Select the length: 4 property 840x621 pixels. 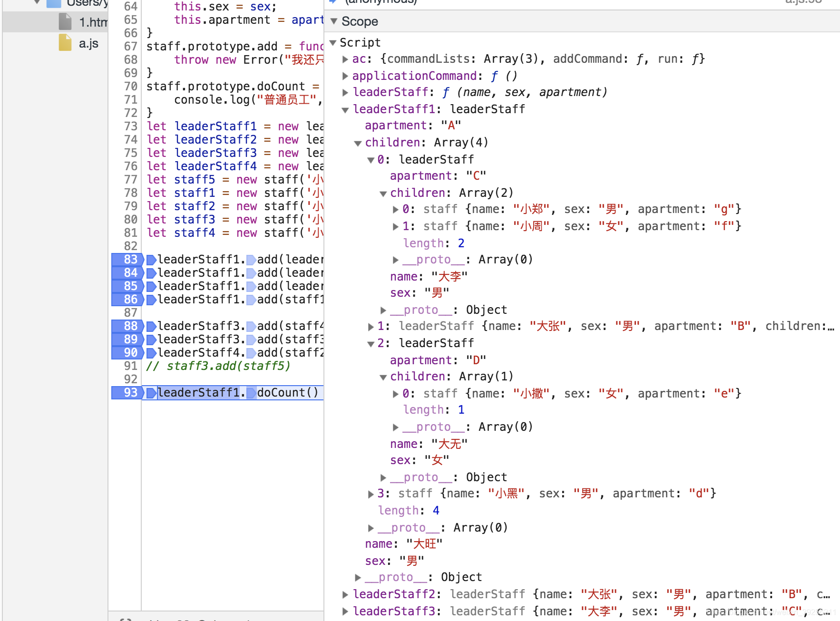(409, 511)
